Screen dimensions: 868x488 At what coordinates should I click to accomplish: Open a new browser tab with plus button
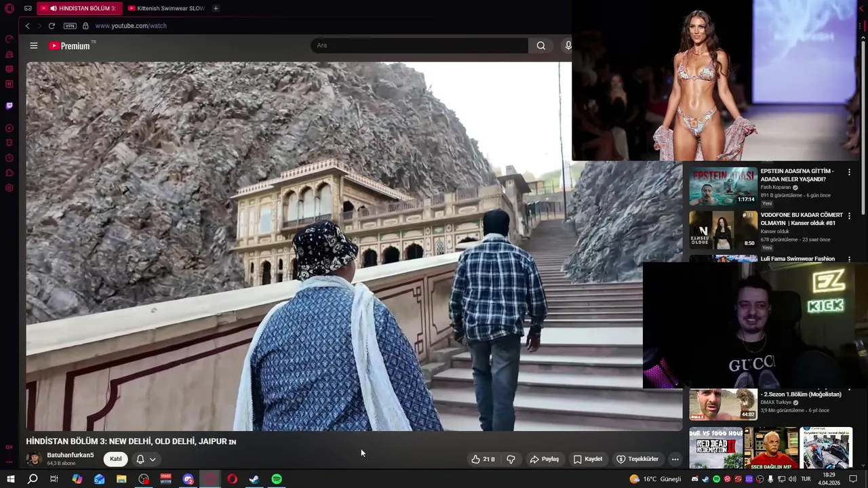[216, 8]
